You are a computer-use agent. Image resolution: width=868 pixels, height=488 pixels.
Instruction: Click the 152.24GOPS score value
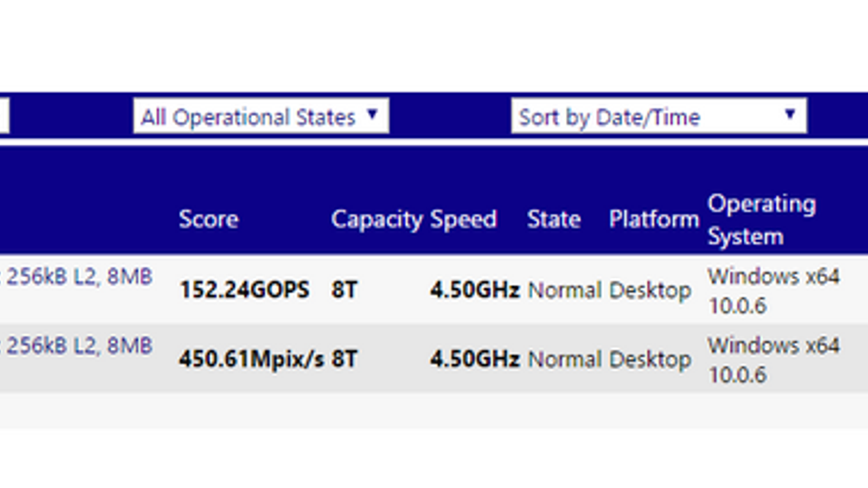244,290
